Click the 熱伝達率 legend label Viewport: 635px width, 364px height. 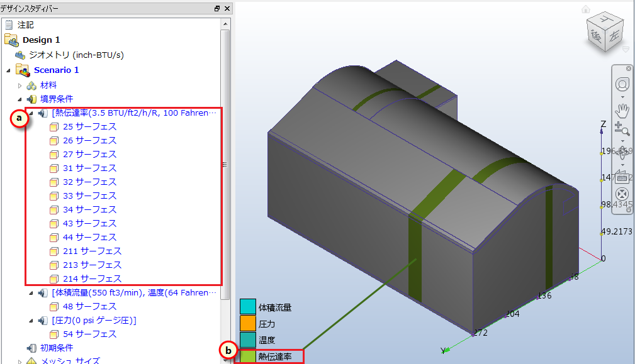pos(275,356)
